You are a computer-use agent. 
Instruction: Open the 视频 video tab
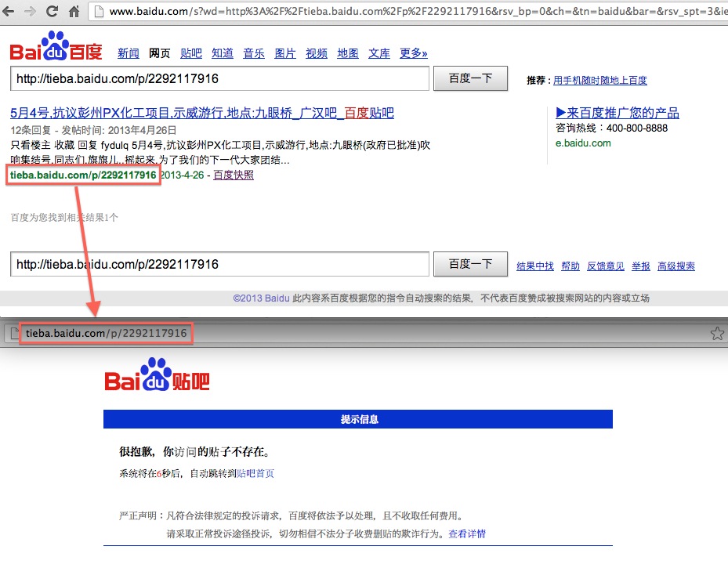[316, 53]
